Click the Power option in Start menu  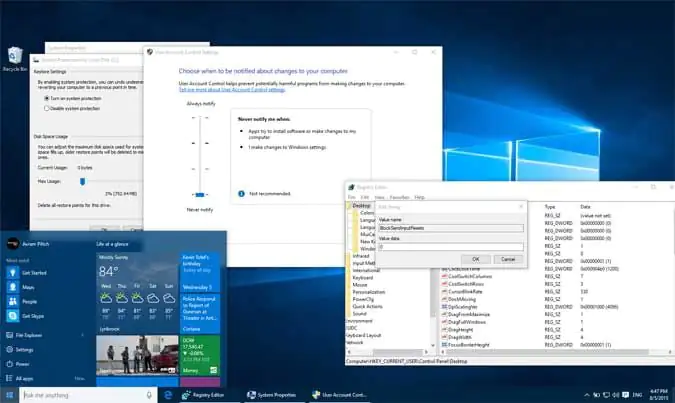tap(23, 364)
